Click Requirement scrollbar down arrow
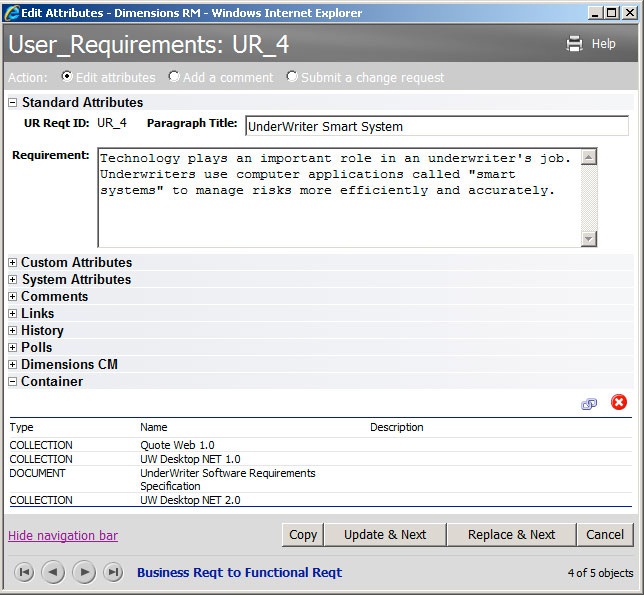This screenshot has height=595, width=644. [589, 239]
